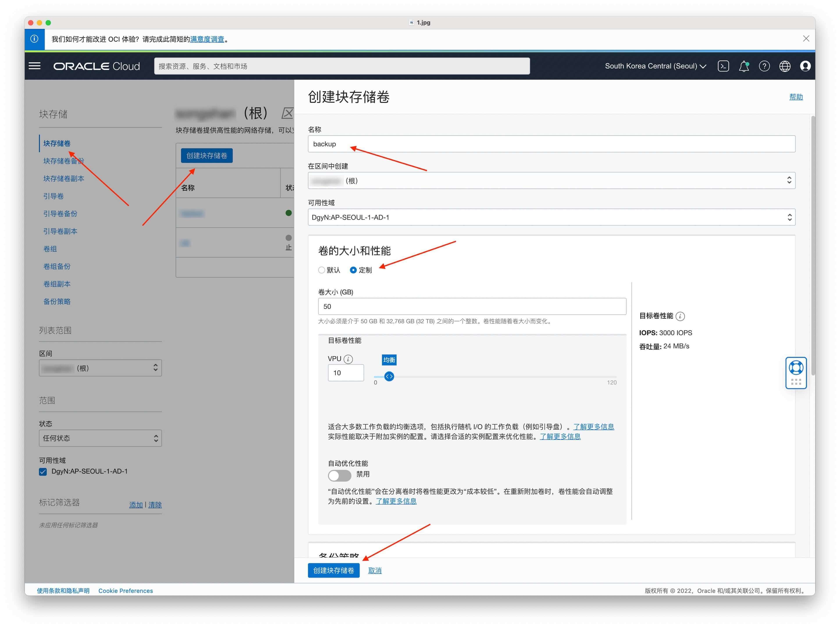
Task: Click the 卷大小 (GB) input field
Action: pyautogui.click(x=472, y=306)
